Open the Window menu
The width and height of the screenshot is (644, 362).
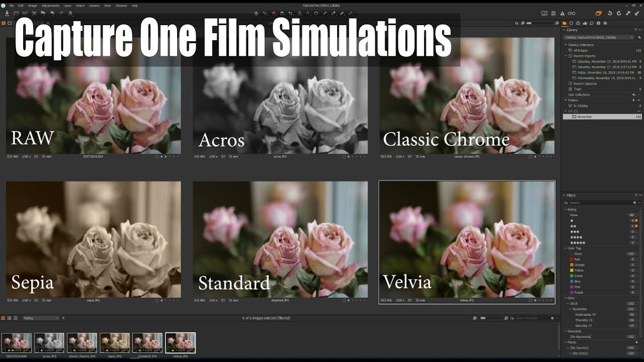click(x=121, y=6)
